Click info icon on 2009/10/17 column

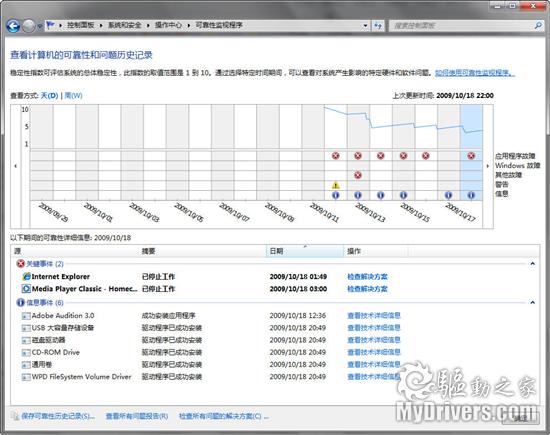click(x=448, y=195)
